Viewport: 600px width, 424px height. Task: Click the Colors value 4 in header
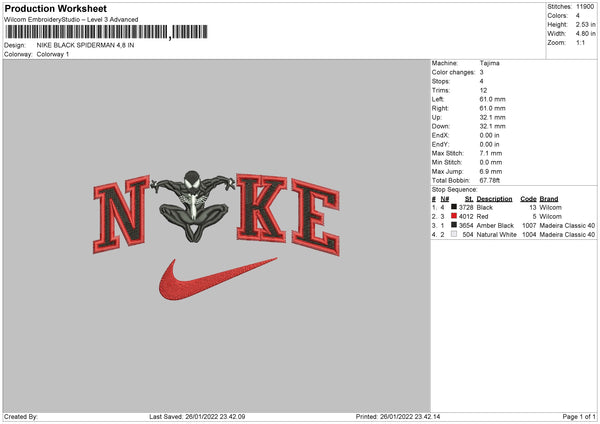(x=578, y=16)
